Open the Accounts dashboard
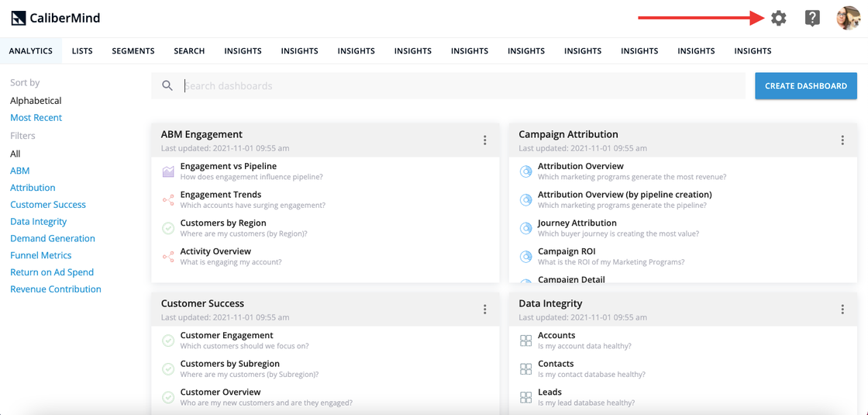Screen dimensions: 868x415 [x=556, y=335]
